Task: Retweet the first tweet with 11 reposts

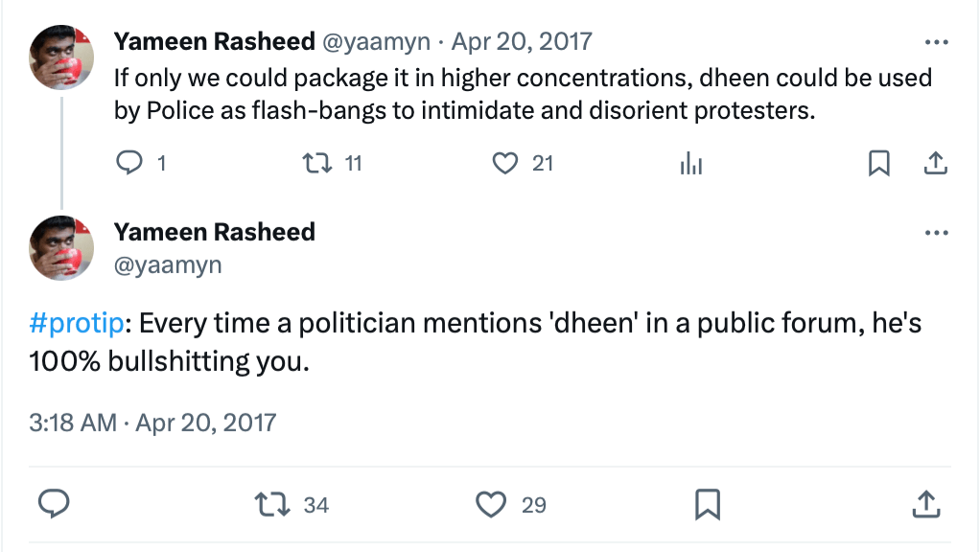Action: [315, 164]
